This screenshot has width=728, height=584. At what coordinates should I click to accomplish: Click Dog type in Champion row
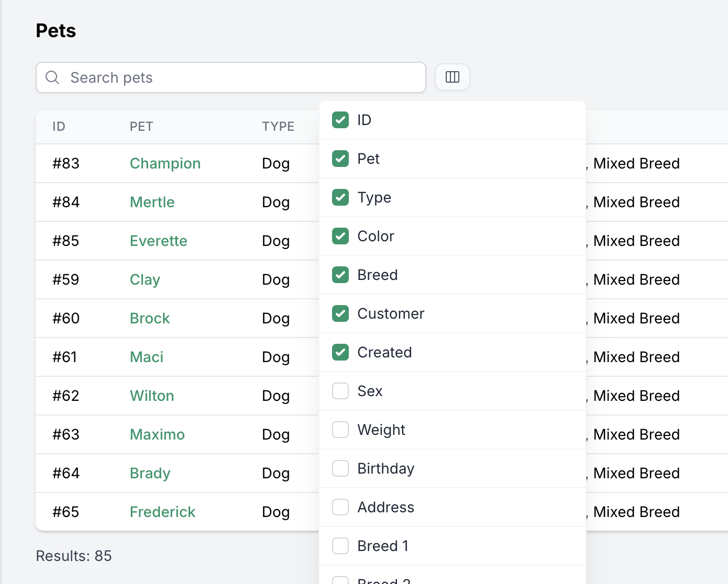pyautogui.click(x=276, y=164)
